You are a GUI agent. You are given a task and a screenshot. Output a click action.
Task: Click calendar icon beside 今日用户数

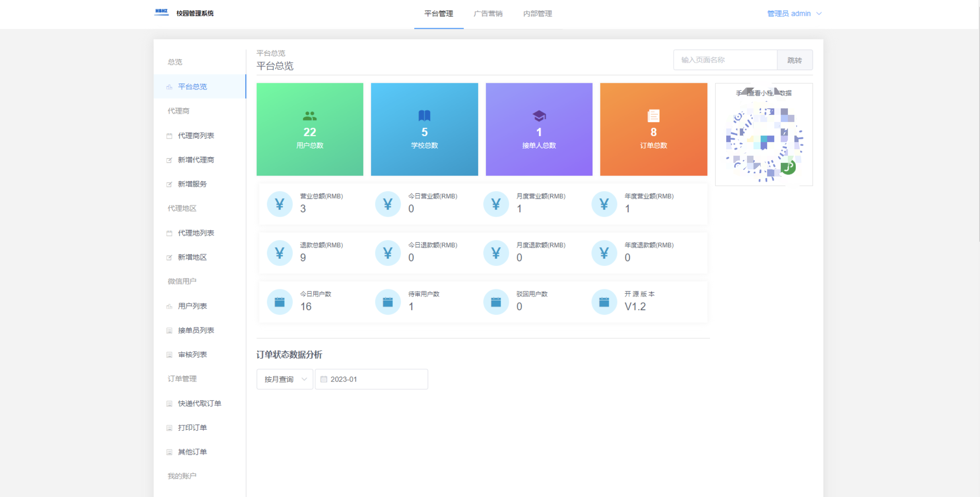point(280,302)
